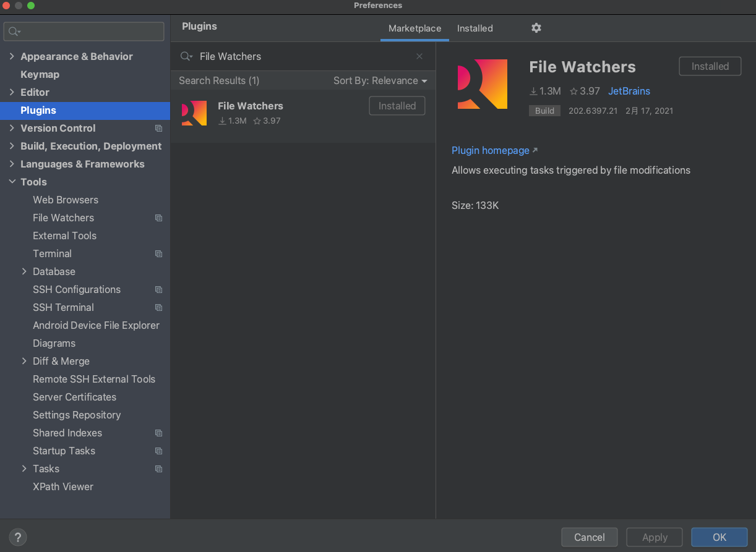Click the Cancel button
The image size is (756, 552).
(x=590, y=537)
